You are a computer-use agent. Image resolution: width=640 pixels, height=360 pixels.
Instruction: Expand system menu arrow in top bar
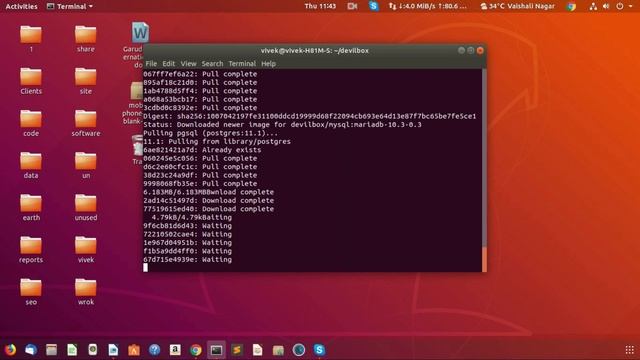point(631,6)
